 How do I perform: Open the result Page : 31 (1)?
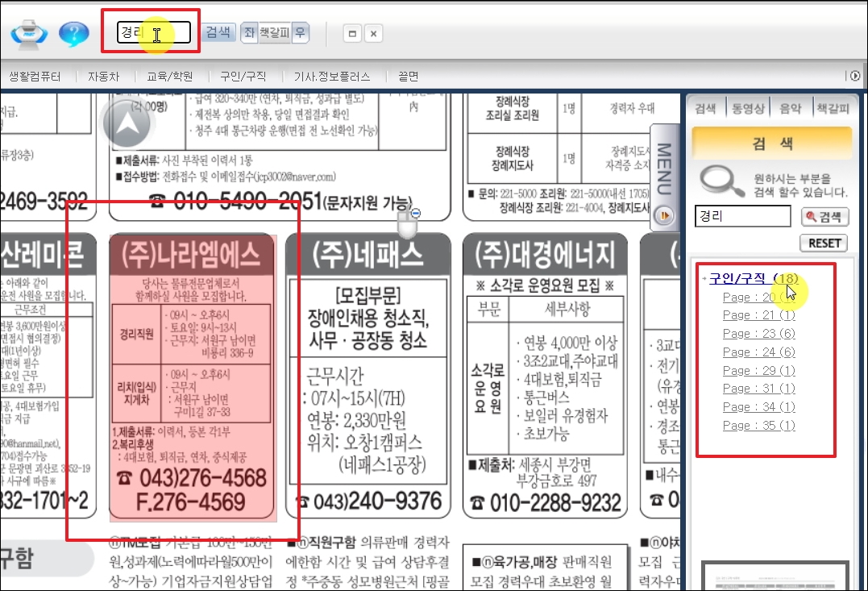click(x=759, y=389)
